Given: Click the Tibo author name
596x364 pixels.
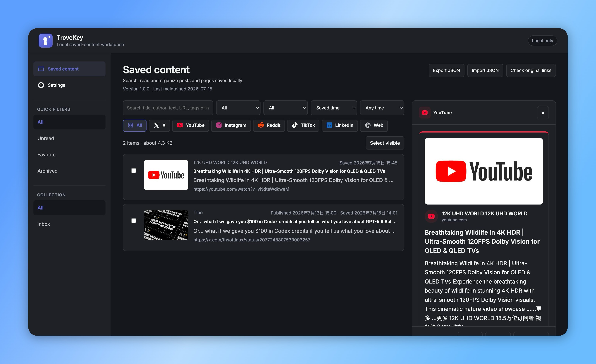Looking at the screenshot, I should [198, 212].
